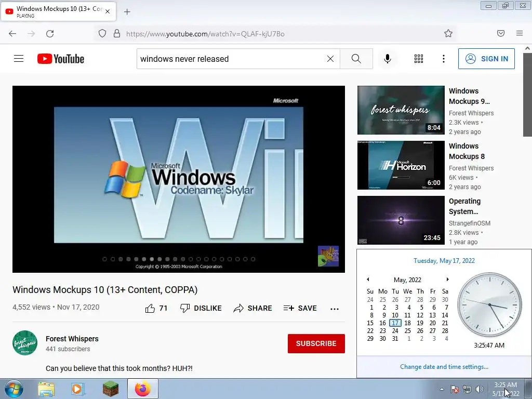Screen dimensions: 532x399
Task: Go to YouTube home via logo
Action: click(x=61, y=59)
